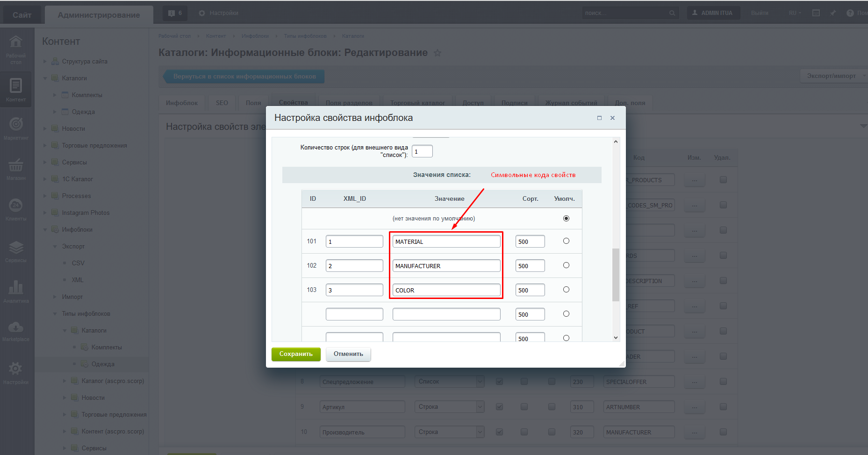Click the green Сохранить button
Screen dimensions: 868x455
click(296, 354)
